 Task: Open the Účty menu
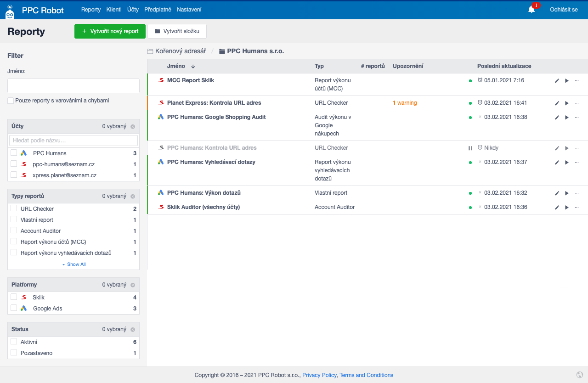(x=133, y=10)
